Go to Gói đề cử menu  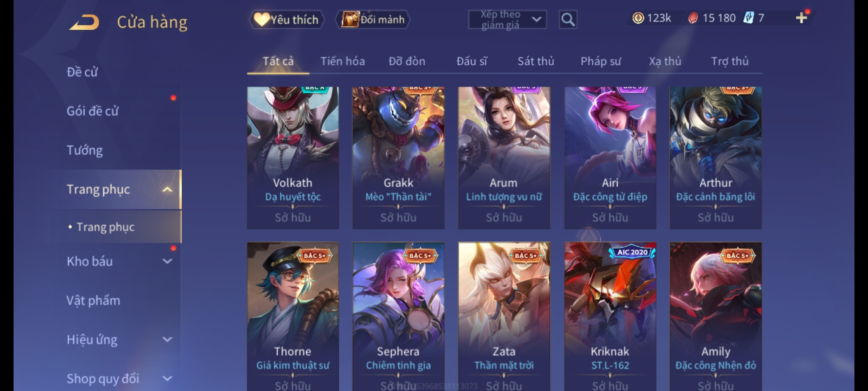coord(93,111)
